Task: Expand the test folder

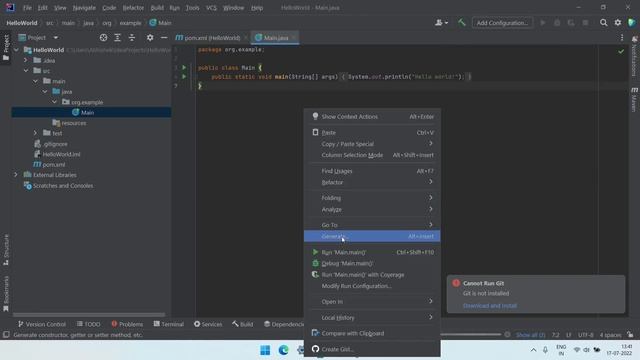Action: [36, 133]
